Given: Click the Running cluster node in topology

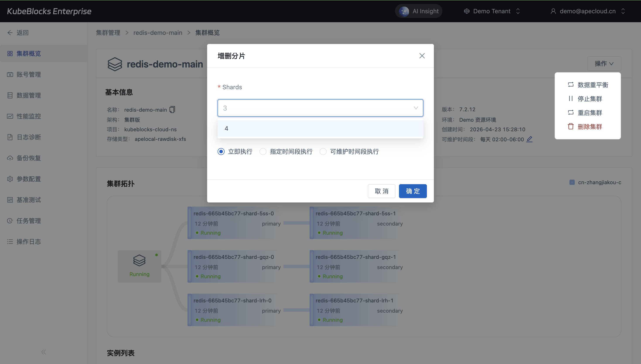Looking at the screenshot, I should 139,266.
